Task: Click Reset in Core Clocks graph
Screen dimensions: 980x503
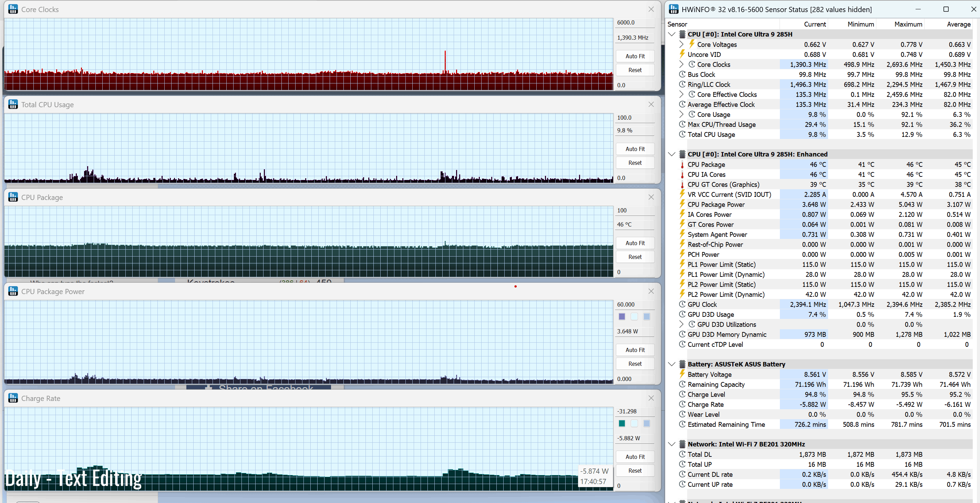Action: 635,70
